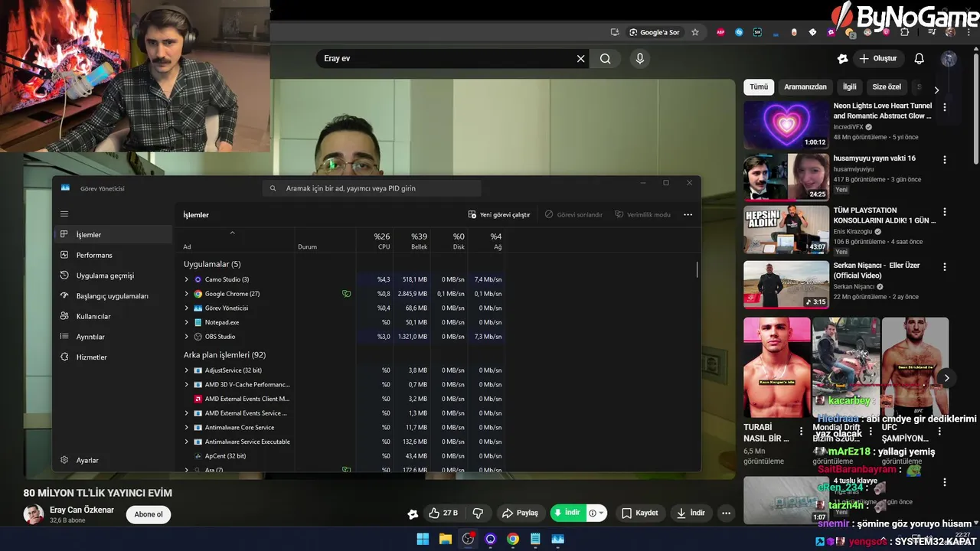The width and height of the screenshot is (980, 551).
Task: Sort by Bellek column header
Action: tap(412, 241)
